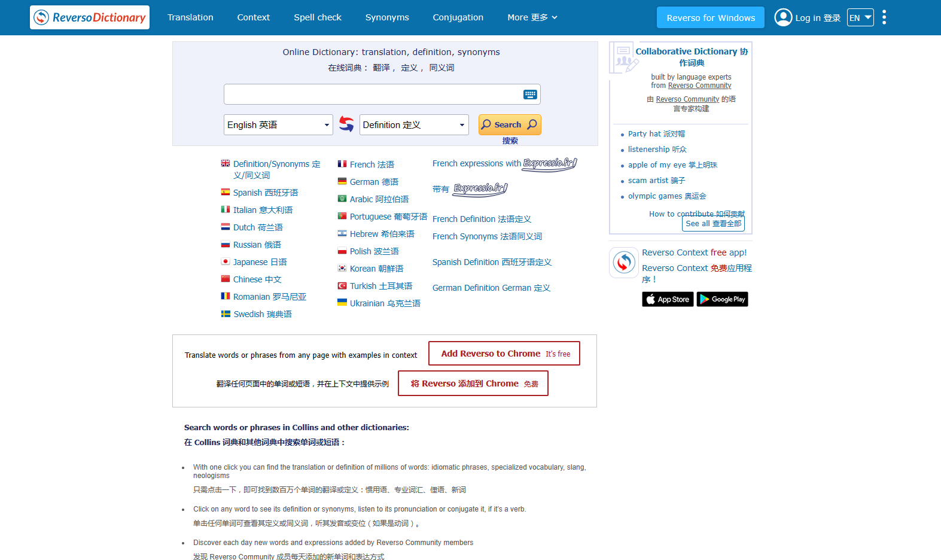Open the Synonyms nav item

pos(387,17)
